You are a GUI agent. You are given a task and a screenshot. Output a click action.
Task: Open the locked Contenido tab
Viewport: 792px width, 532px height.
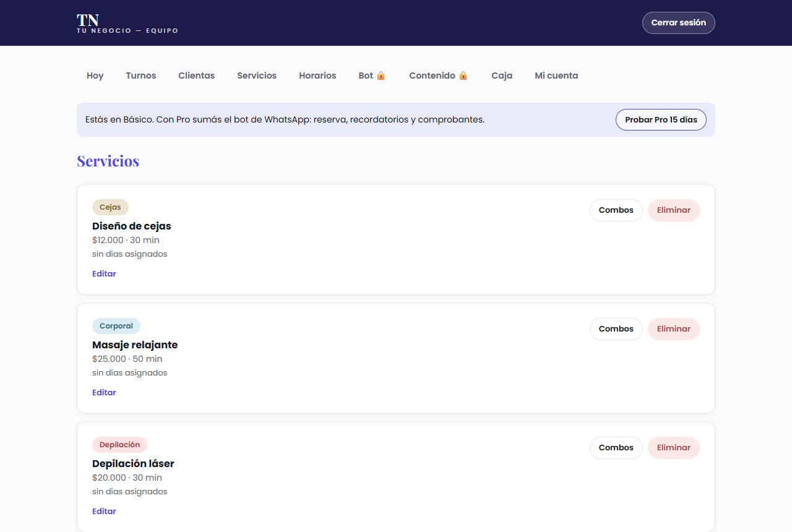pyautogui.click(x=438, y=75)
